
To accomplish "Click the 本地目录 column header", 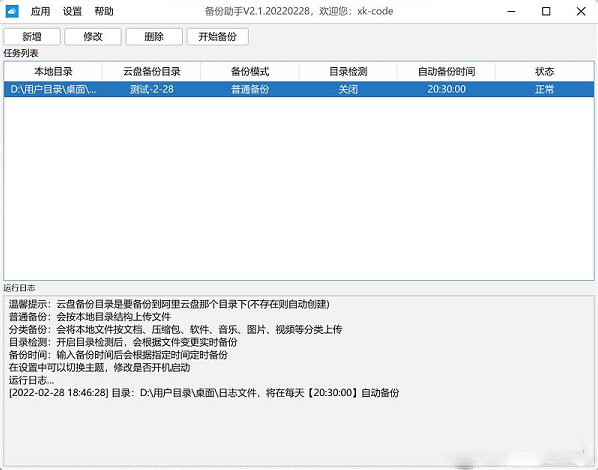I will 53,71.
